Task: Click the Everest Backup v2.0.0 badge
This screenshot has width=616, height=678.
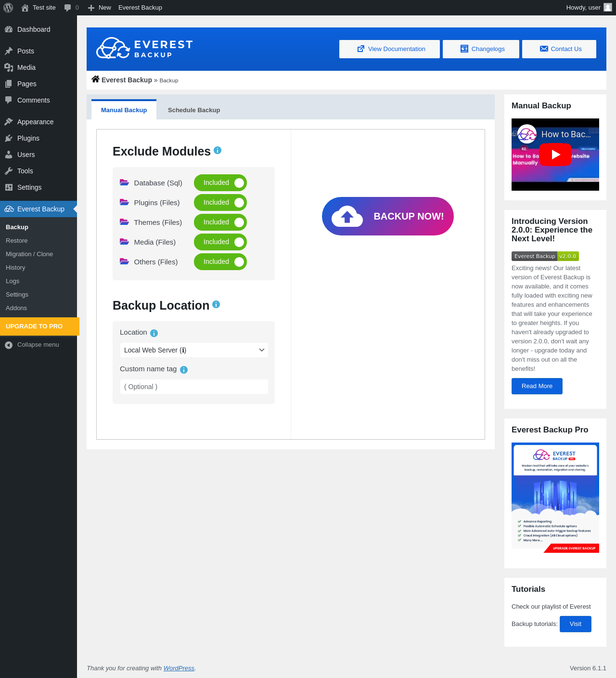Action: click(545, 256)
